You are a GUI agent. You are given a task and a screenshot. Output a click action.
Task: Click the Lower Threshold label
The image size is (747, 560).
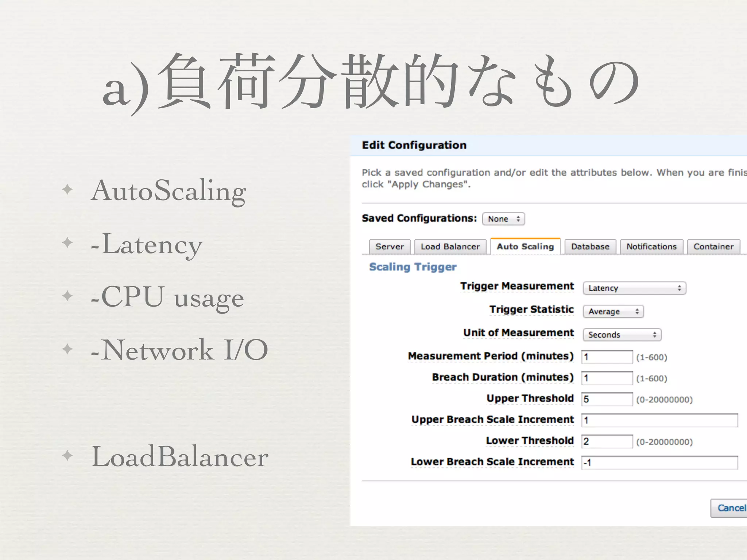click(x=530, y=441)
